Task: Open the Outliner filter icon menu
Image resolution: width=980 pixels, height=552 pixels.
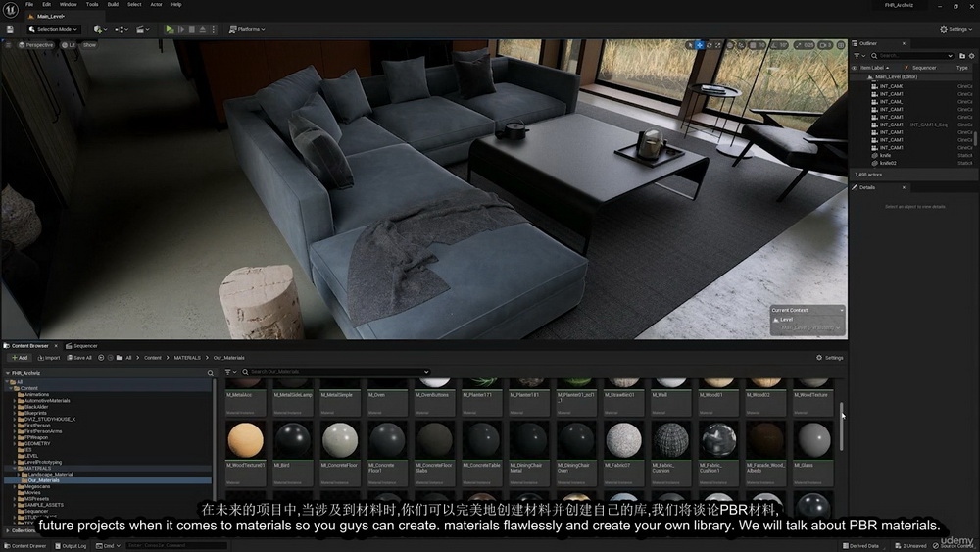Action: point(858,56)
